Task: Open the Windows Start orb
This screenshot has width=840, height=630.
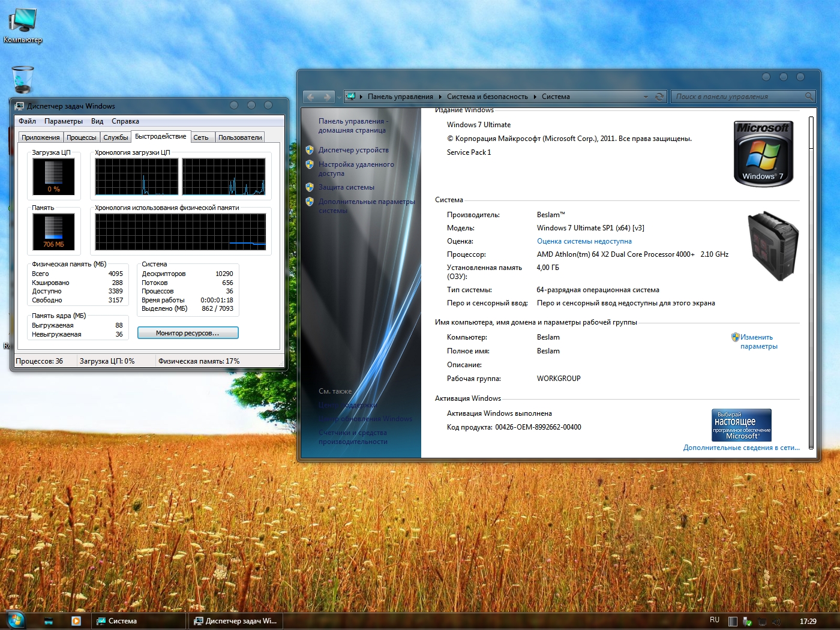Action: click(15, 620)
